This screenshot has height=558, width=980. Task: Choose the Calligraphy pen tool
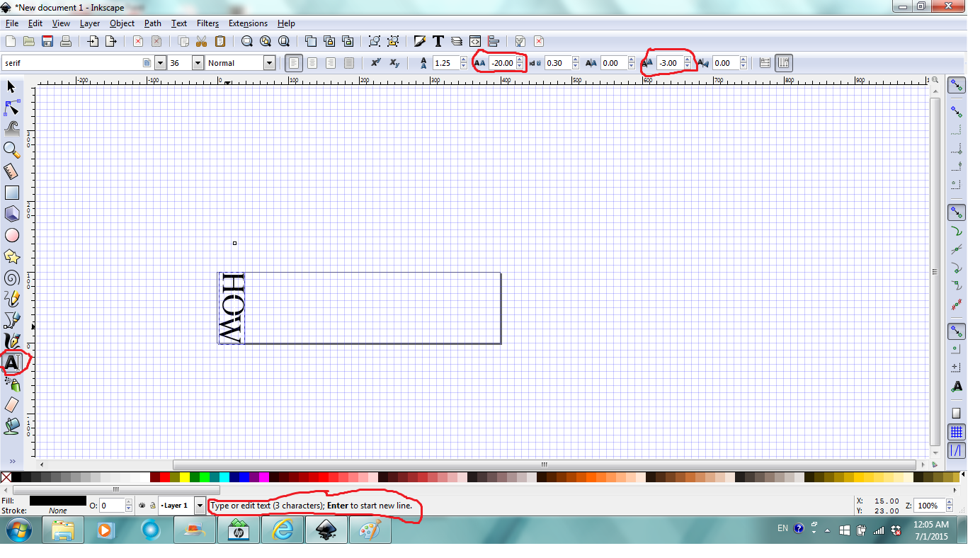point(11,341)
